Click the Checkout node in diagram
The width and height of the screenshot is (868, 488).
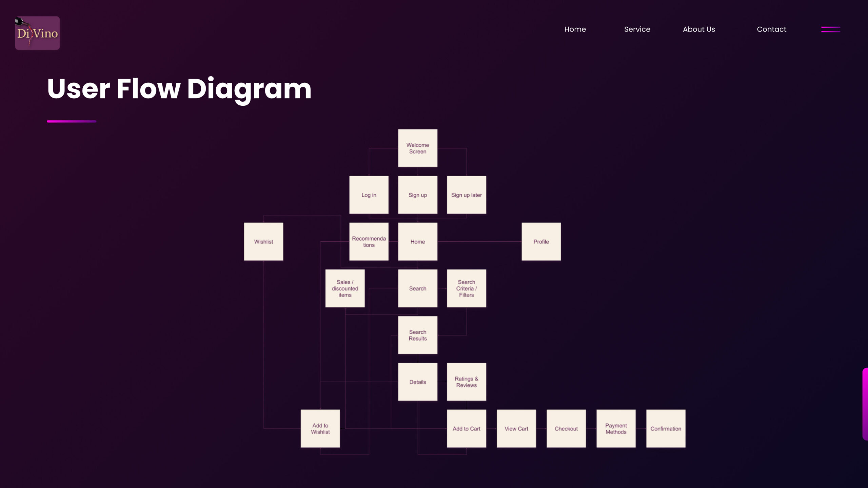566,428
